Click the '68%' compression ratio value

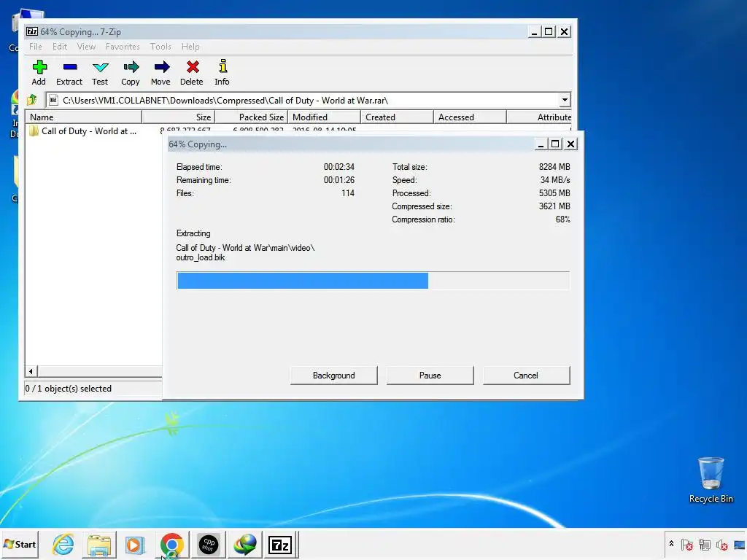pyautogui.click(x=563, y=219)
